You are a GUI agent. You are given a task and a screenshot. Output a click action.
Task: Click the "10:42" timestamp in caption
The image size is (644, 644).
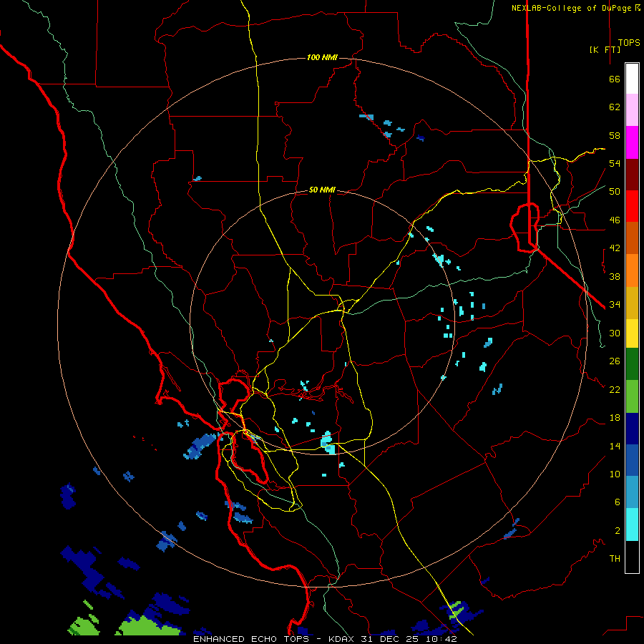(x=442, y=639)
